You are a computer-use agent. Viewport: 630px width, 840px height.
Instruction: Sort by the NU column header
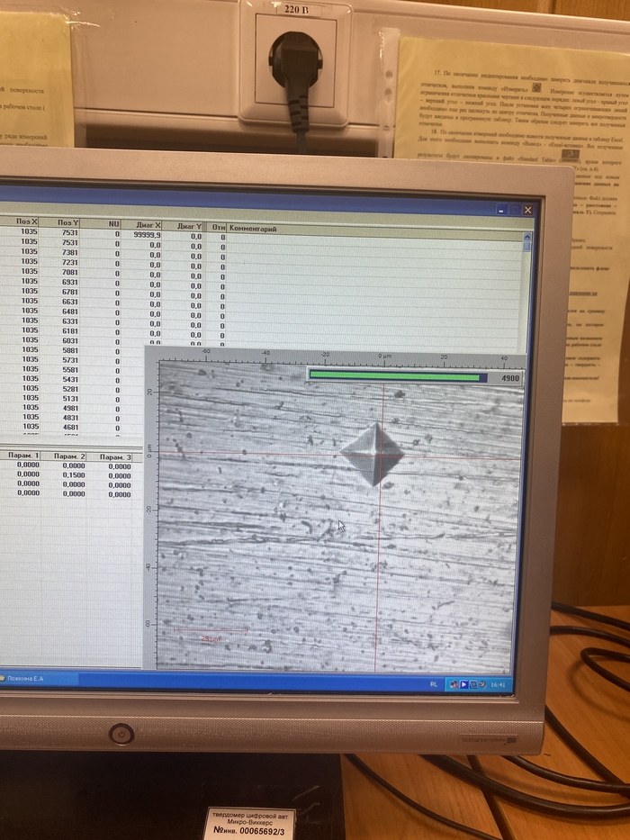coord(100,223)
